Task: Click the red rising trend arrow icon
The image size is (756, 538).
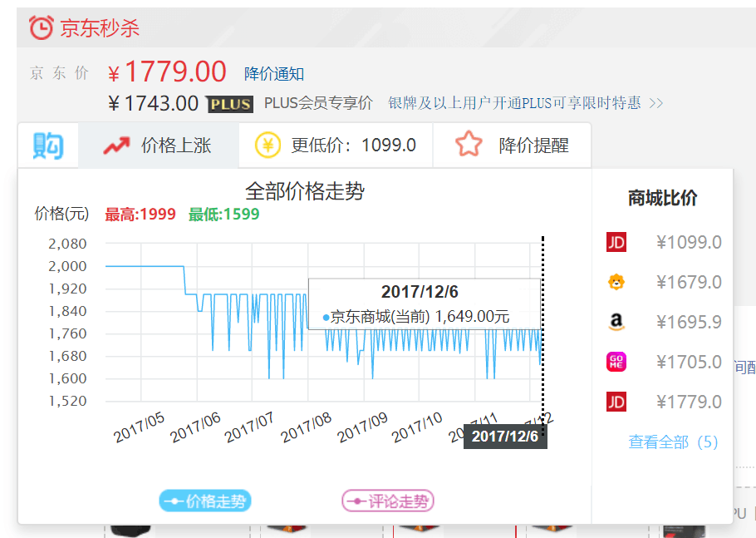Action: [116, 146]
